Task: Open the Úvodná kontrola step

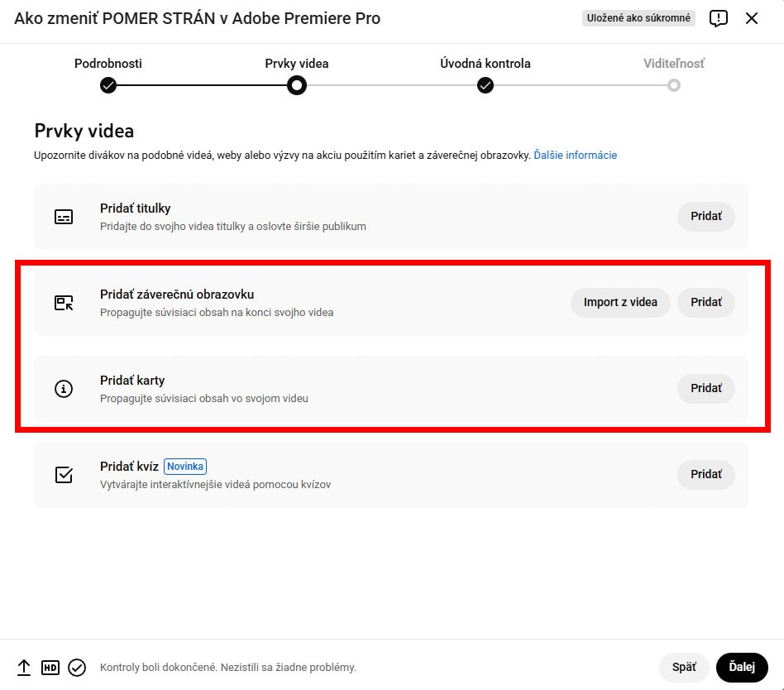Action: point(485,84)
